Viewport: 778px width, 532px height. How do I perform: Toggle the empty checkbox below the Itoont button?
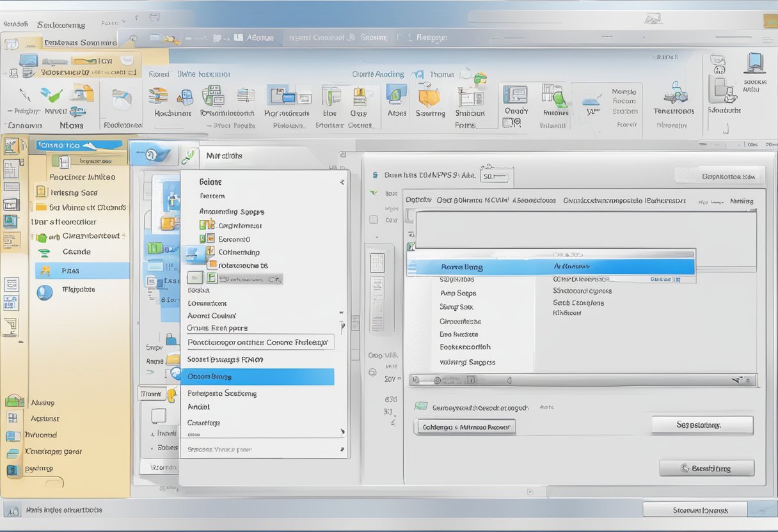(159, 416)
